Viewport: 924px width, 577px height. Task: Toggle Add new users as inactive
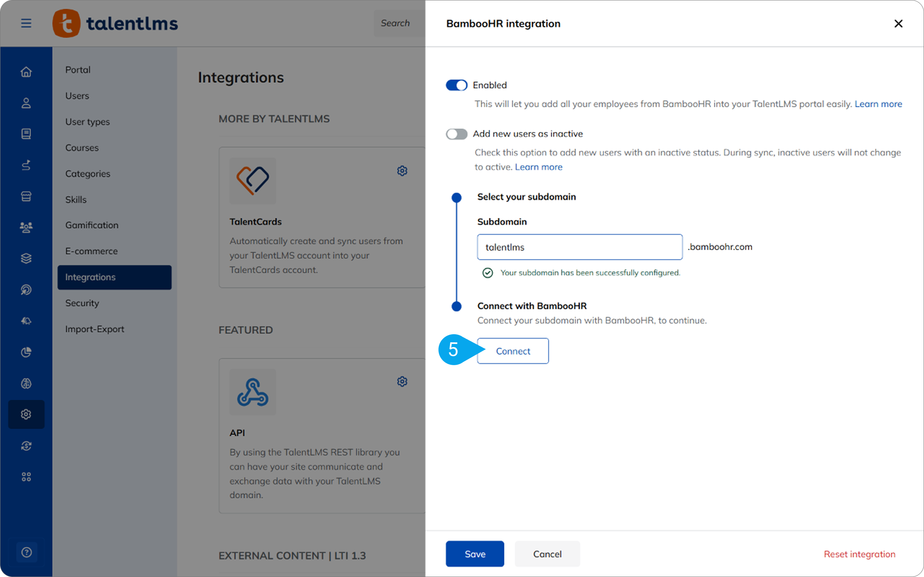456,134
